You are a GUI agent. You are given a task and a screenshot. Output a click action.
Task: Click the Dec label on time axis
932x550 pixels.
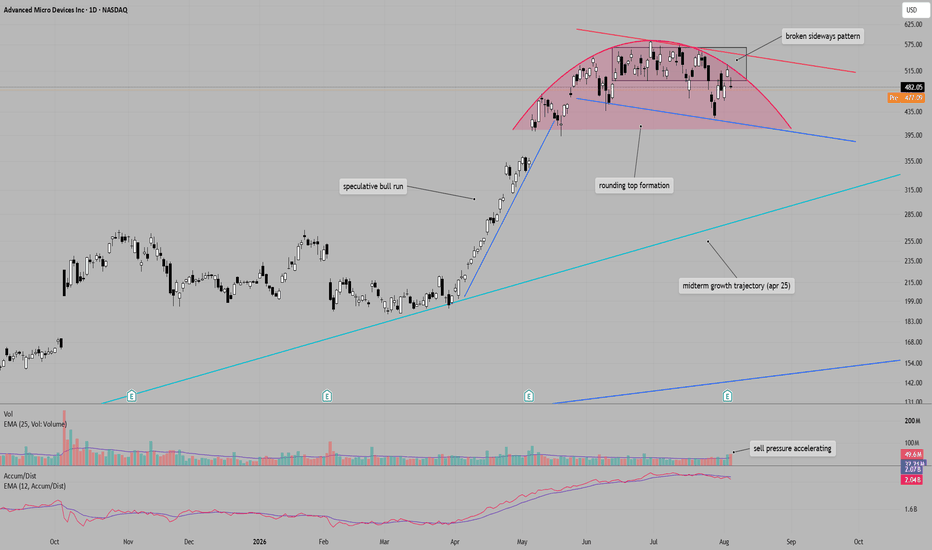tap(189, 542)
